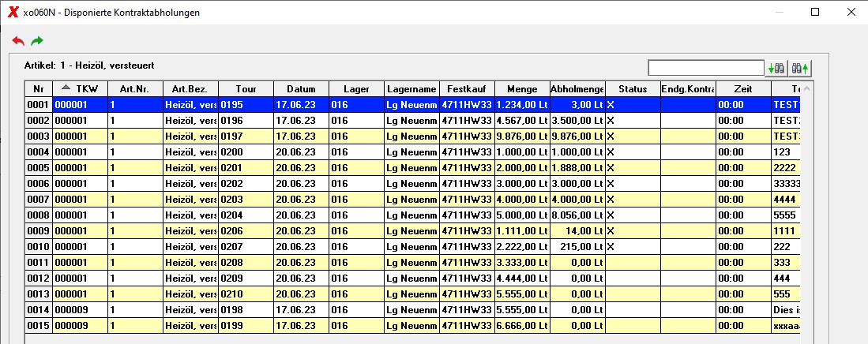868x344 pixels.
Task: Click tour cell 0207
Action: tap(246, 247)
